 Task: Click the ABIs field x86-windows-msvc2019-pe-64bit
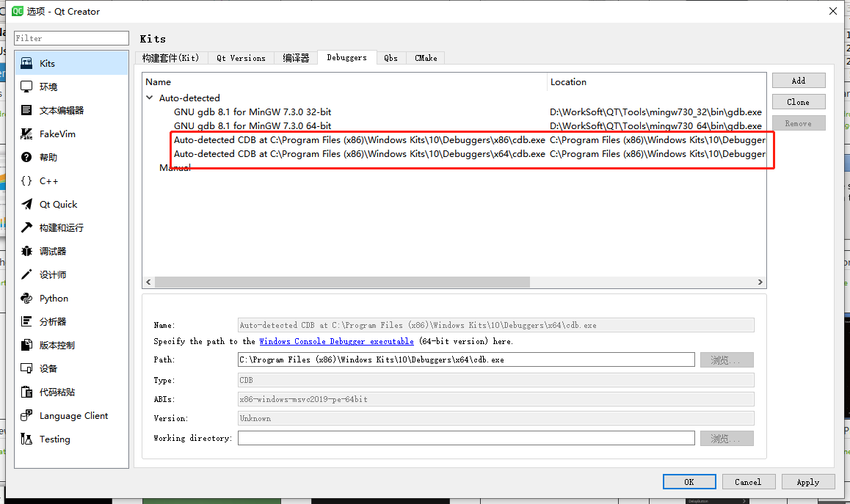coord(496,399)
